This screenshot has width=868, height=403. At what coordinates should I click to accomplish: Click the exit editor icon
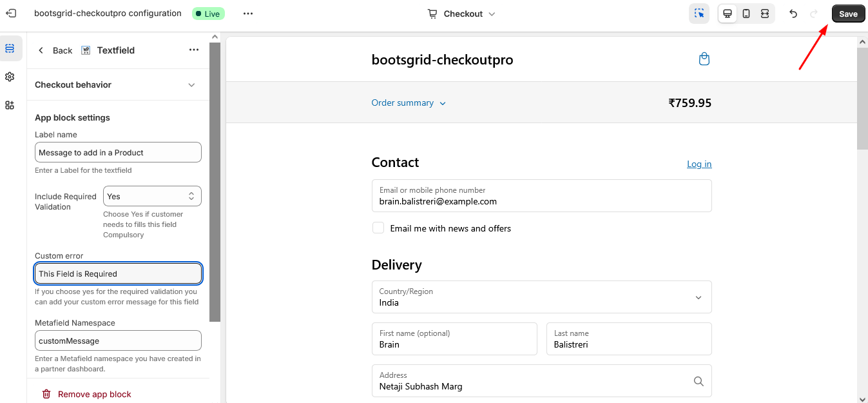coord(11,14)
